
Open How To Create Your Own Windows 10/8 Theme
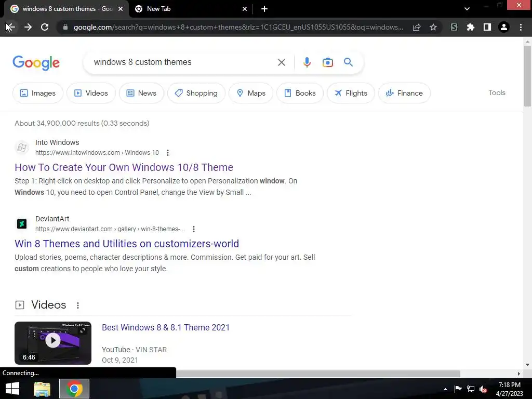click(124, 167)
